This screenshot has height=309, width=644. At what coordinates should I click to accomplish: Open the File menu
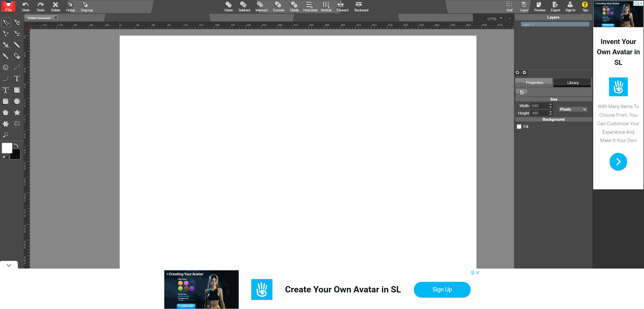click(8, 7)
